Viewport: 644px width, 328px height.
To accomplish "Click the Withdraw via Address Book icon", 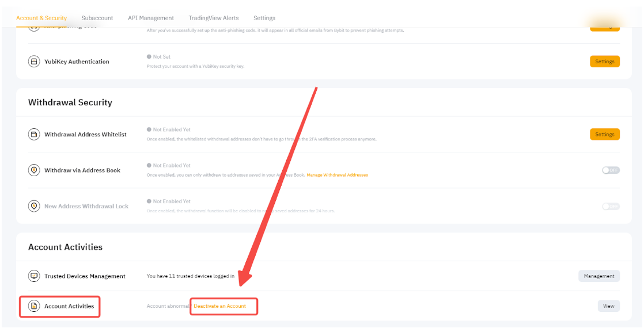I will pos(34,170).
